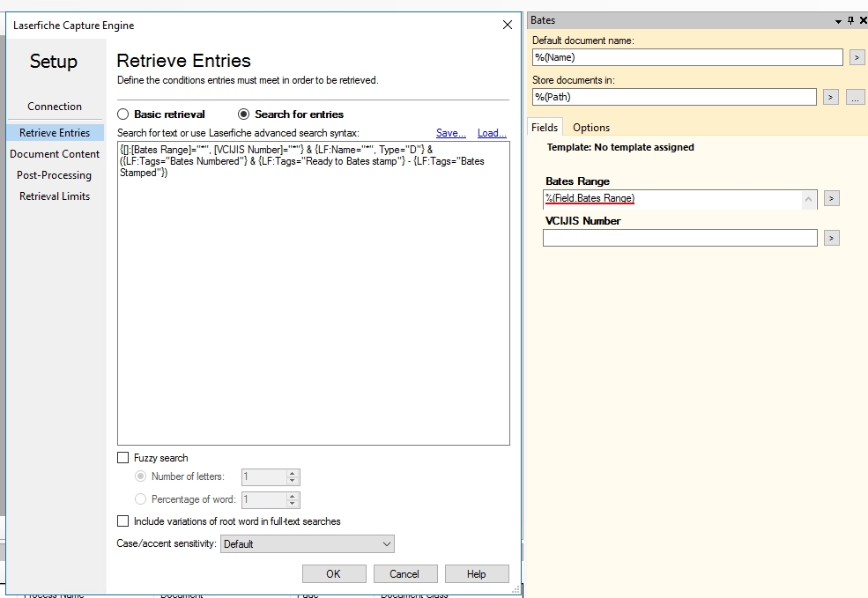Click token arrow next to VCIJIS Number field

pyautogui.click(x=831, y=238)
